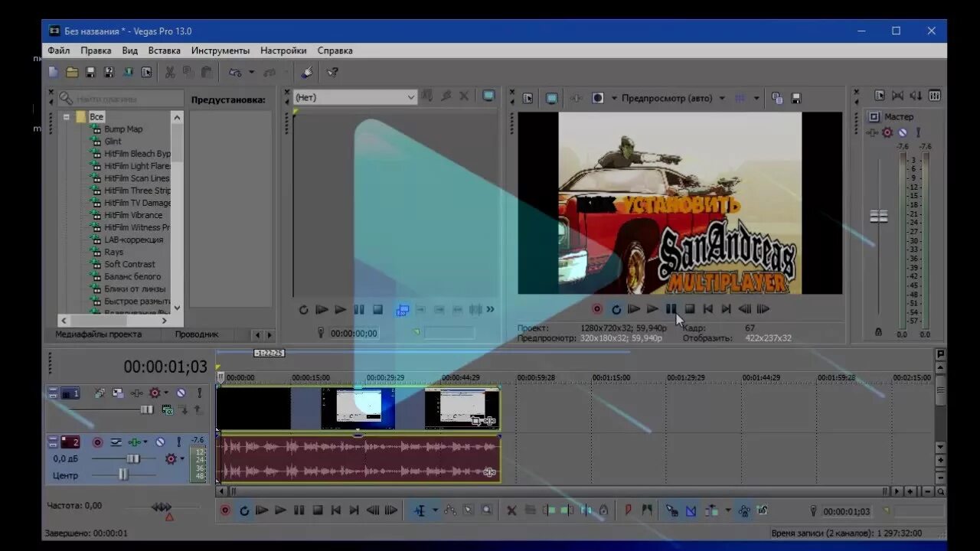Mute video track 1

click(x=181, y=393)
